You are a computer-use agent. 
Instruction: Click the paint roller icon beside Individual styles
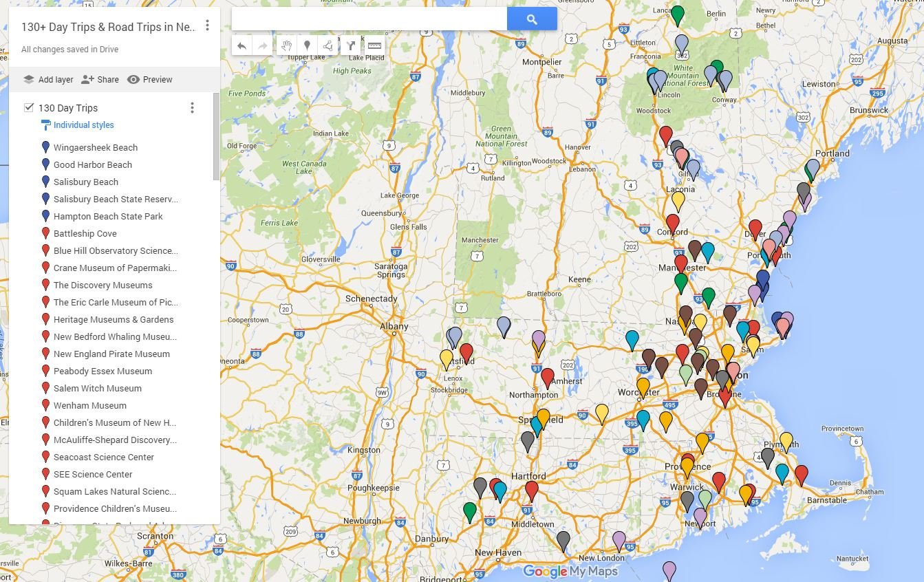tap(45, 125)
